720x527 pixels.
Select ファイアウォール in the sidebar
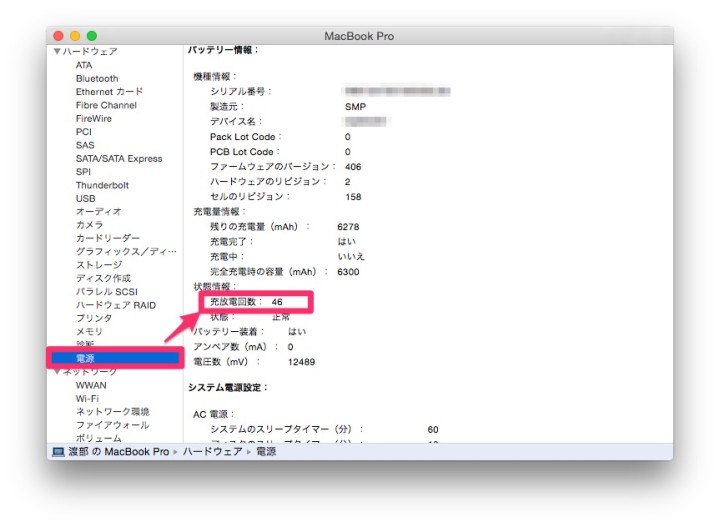[112, 425]
